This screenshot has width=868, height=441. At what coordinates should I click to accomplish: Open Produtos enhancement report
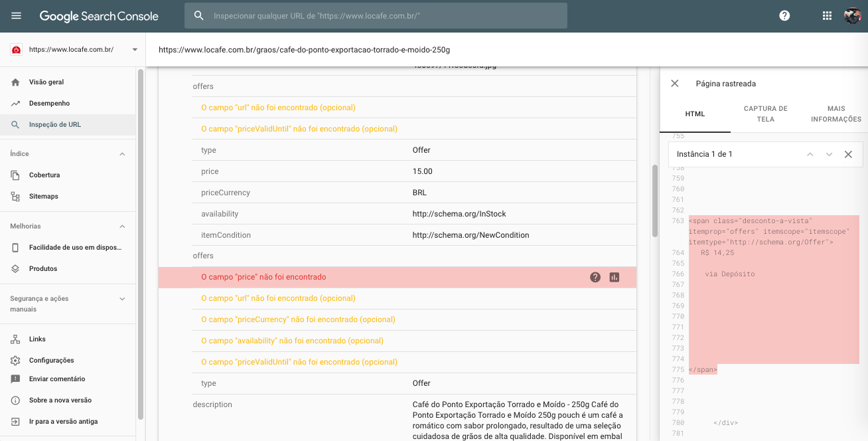(x=68, y=269)
